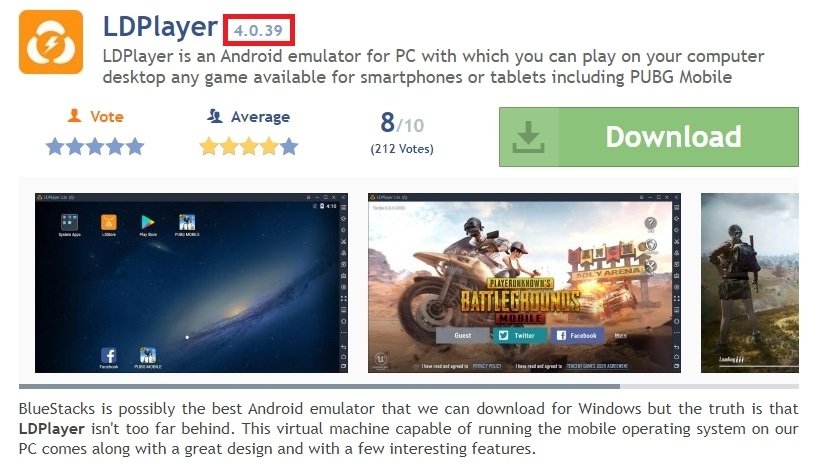Viewport: 821px width, 468px height.
Task: Click the 212 Votes count
Action: pyautogui.click(x=402, y=149)
